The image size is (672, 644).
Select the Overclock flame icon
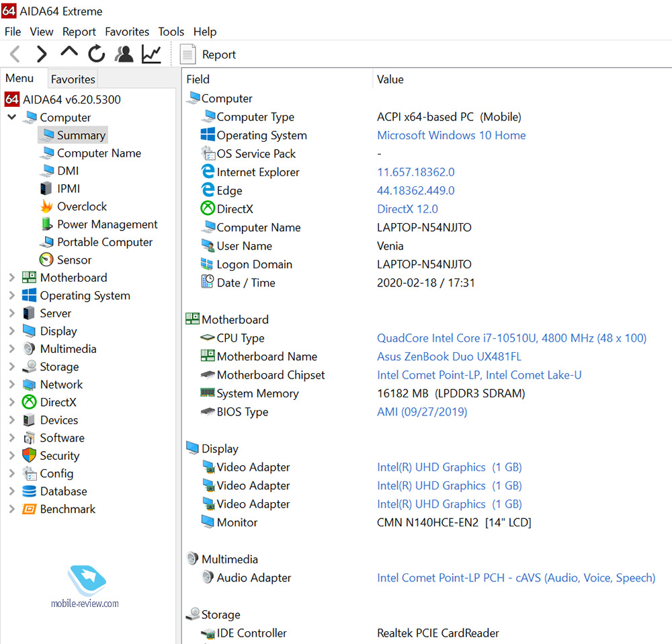coord(47,206)
